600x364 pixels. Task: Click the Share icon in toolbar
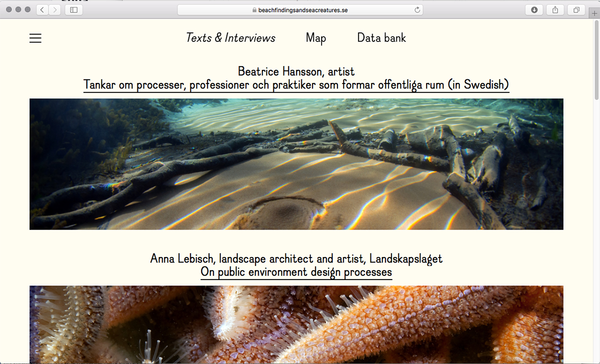pyautogui.click(x=555, y=9)
